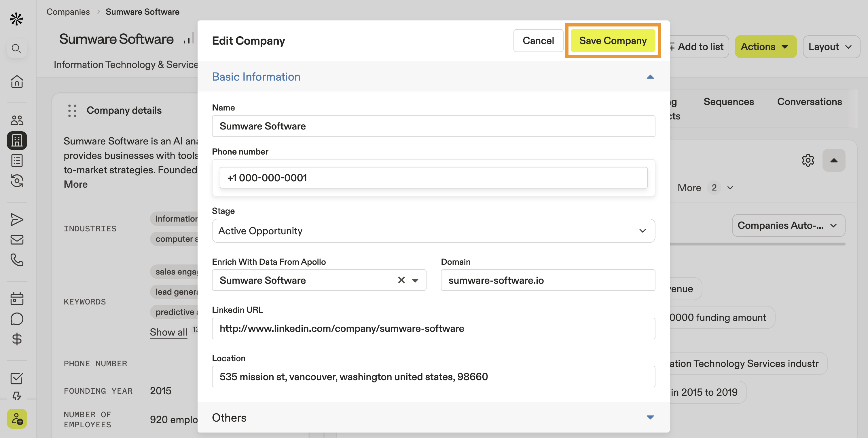868x438 pixels.
Task: Open the Emails envelope icon
Action: 17,240
